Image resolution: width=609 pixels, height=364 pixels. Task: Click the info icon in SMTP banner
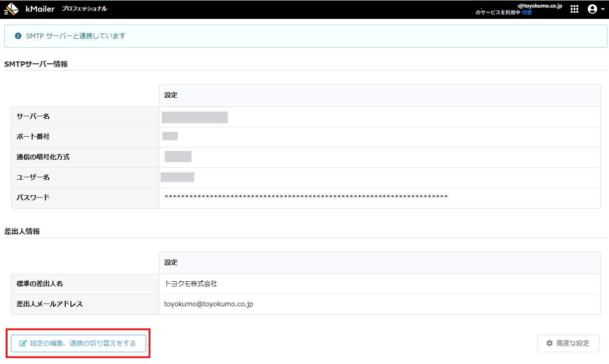[18, 36]
